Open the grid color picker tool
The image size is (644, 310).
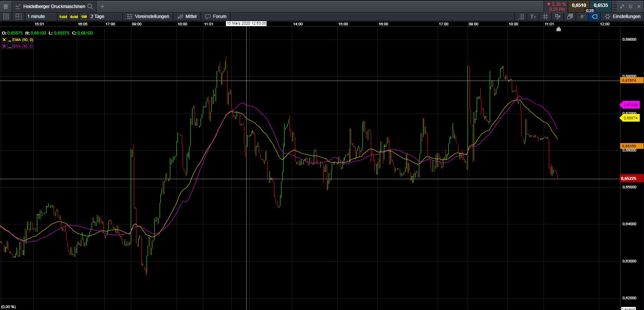[x=558, y=16]
